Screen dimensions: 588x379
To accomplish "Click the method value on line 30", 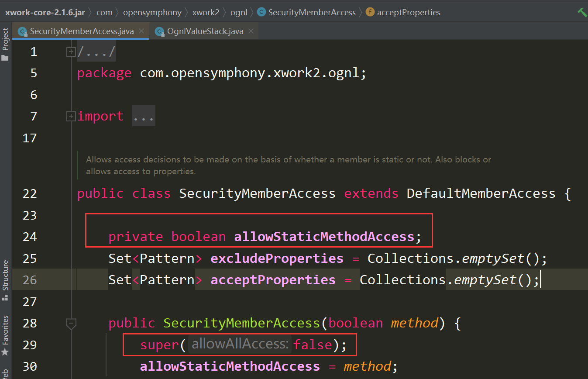I will tap(367, 366).
